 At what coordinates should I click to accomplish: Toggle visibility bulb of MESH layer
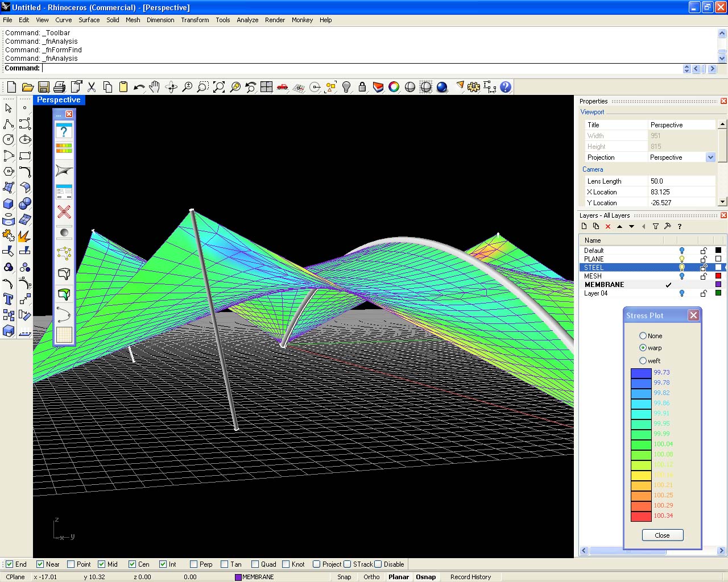(681, 276)
